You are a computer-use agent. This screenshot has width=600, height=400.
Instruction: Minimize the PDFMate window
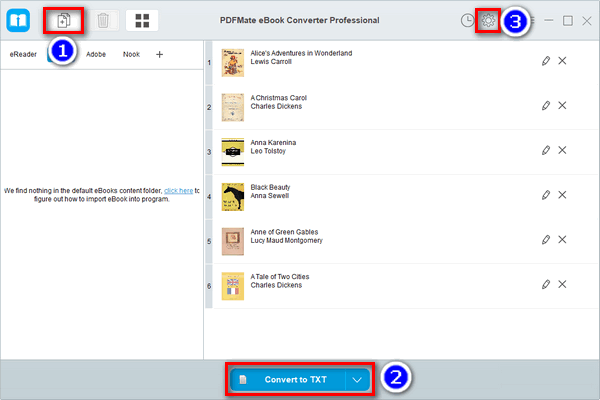[549, 20]
